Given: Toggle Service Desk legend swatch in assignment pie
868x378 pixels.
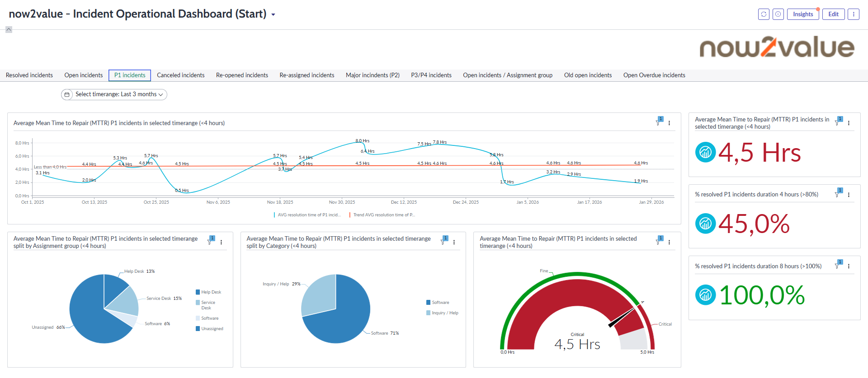Looking at the screenshot, I should 198,303.
